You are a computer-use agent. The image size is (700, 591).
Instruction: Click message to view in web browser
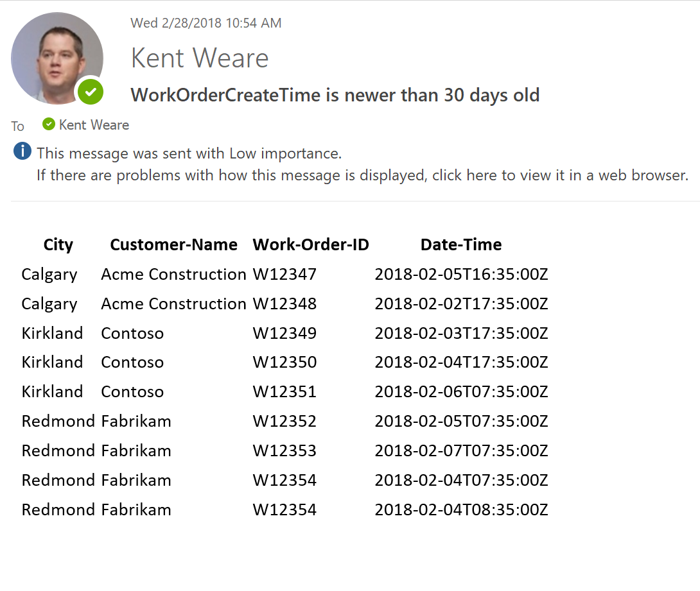[x=362, y=175]
